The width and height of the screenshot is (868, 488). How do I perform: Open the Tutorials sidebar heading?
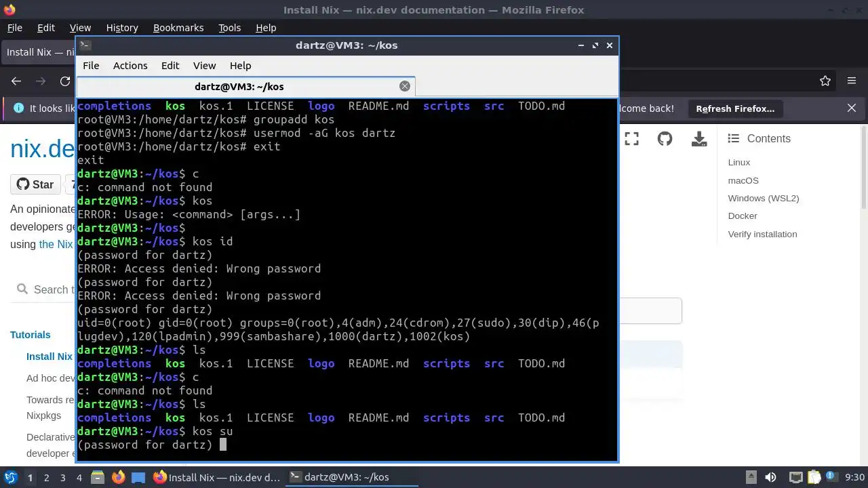tap(31, 335)
